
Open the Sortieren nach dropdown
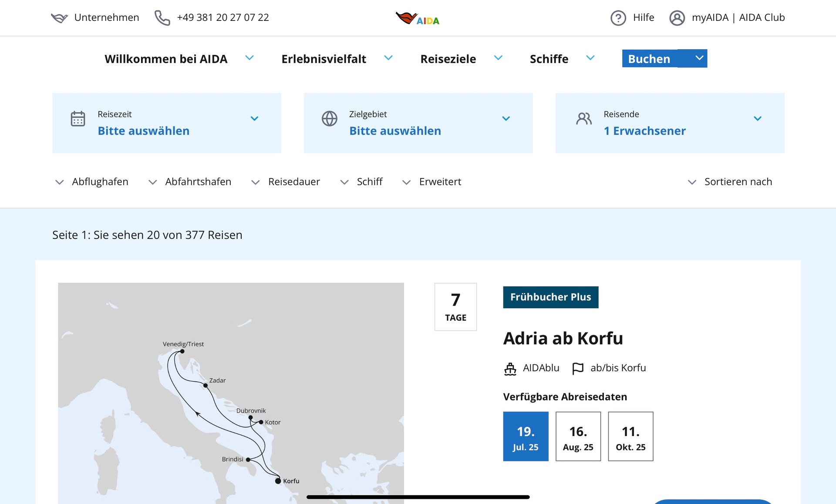tap(730, 182)
